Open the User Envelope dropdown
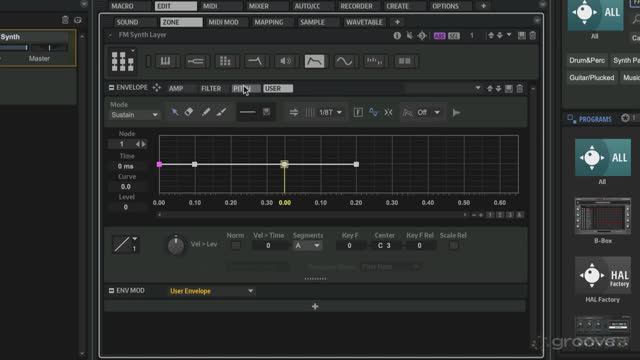Image resolution: width=640 pixels, height=360 pixels. (211, 291)
